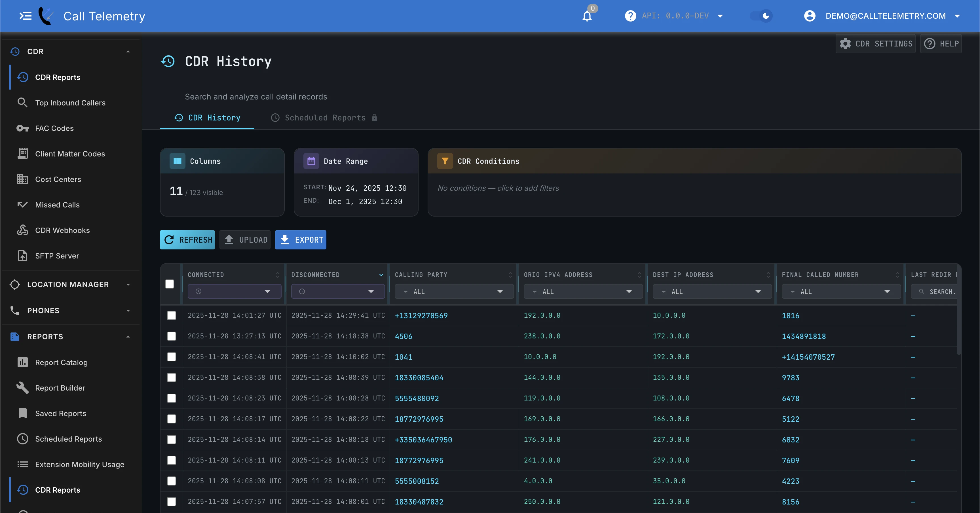Open the Orig IPv4 Address ALL filter
980x513 pixels.
click(583, 291)
